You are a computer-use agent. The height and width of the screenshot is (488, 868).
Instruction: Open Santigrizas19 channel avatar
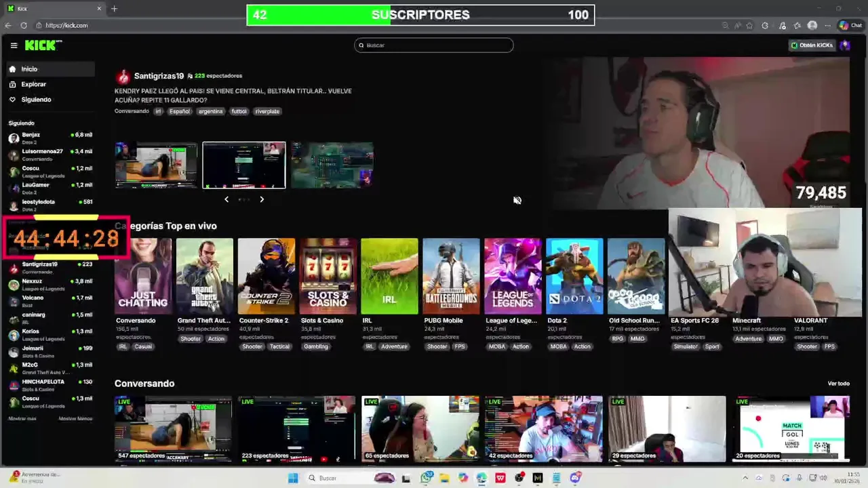click(122, 77)
